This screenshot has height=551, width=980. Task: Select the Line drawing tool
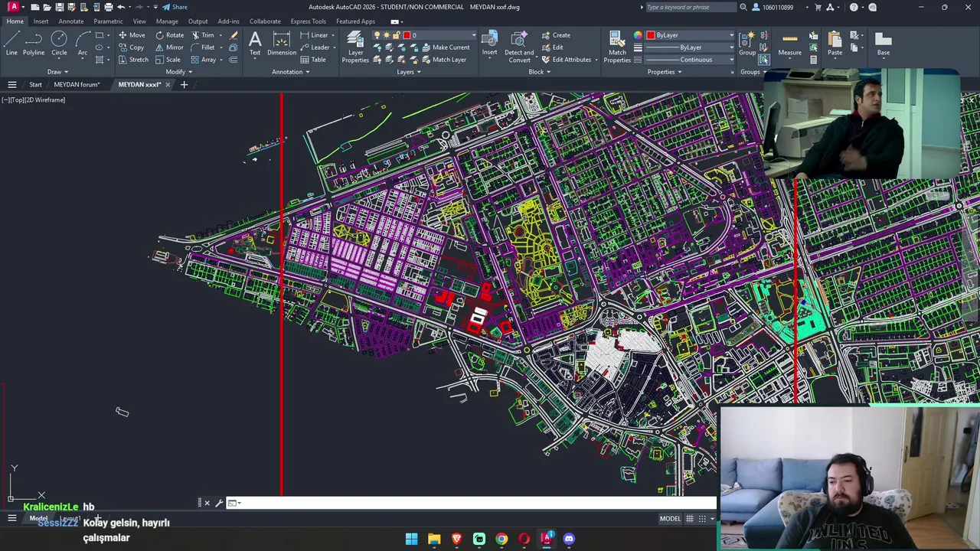click(11, 44)
